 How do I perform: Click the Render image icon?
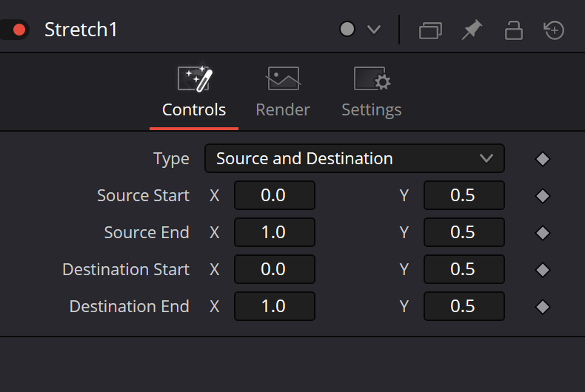284,78
